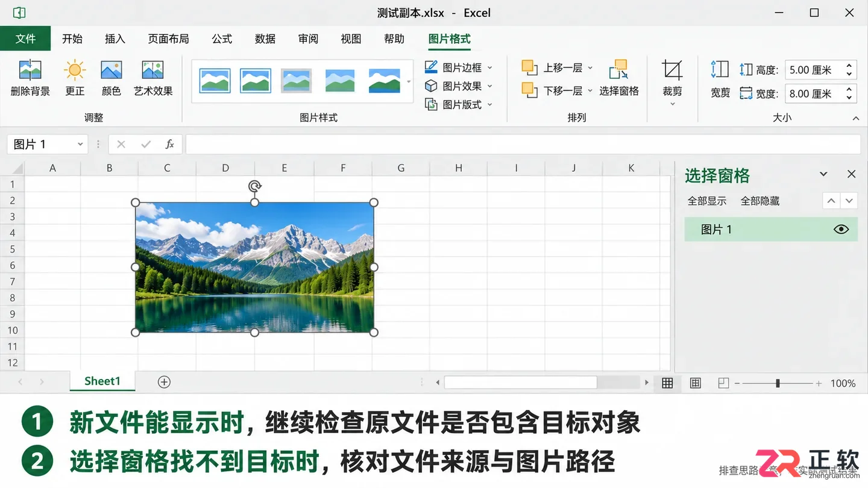The width and height of the screenshot is (868, 488).
Task: Open the 文件 File tab
Action: coord(25,39)
